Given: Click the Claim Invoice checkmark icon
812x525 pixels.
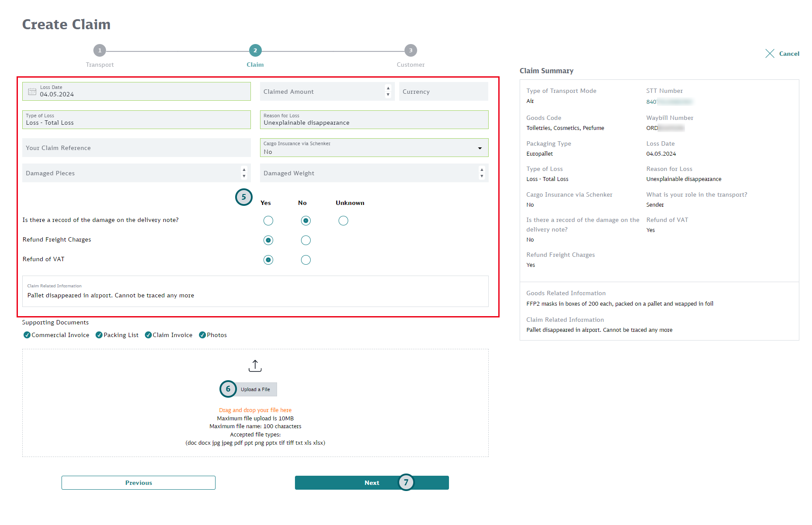Looking at the screenshot, I should pyautogui.click(x=148, y=335).
